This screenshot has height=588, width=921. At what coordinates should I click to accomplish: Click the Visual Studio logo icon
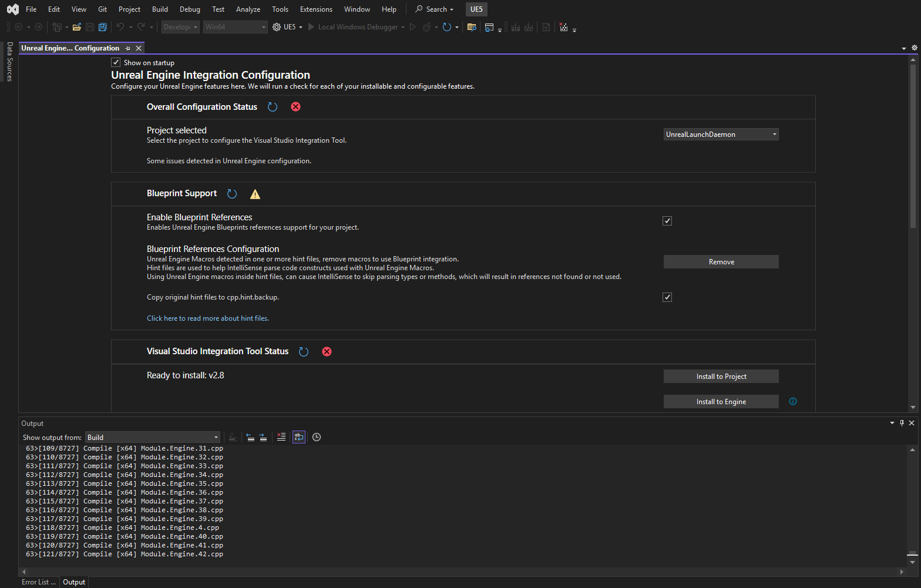click(12, 9)
